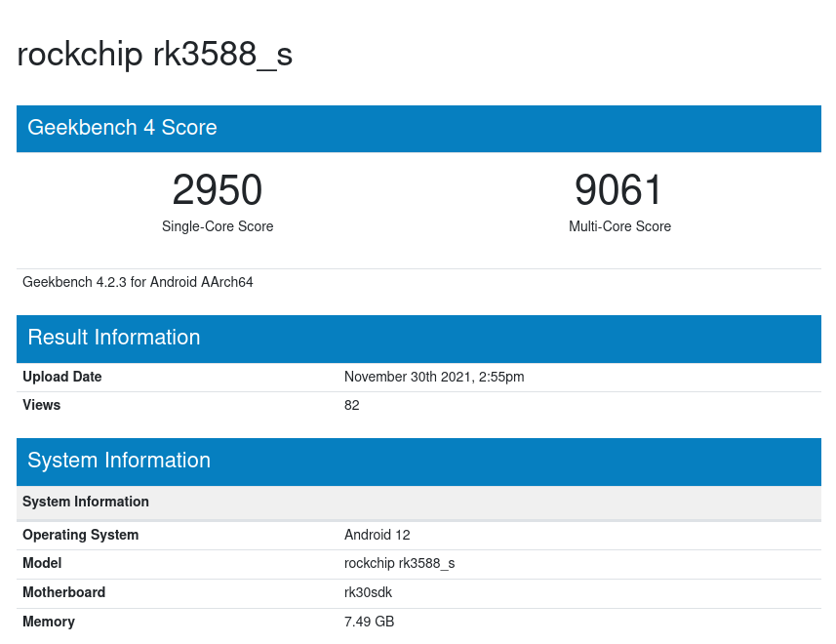836x644 pixels.
Task: Click the single-core score value 2950
Action: pyautogui.click(x=218, y=190)
